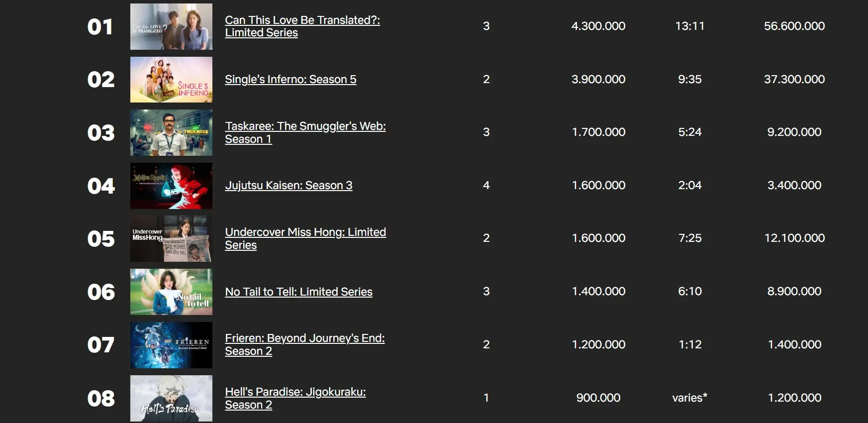Click the No Tail to Tell thumbnail

pos(171,292)
